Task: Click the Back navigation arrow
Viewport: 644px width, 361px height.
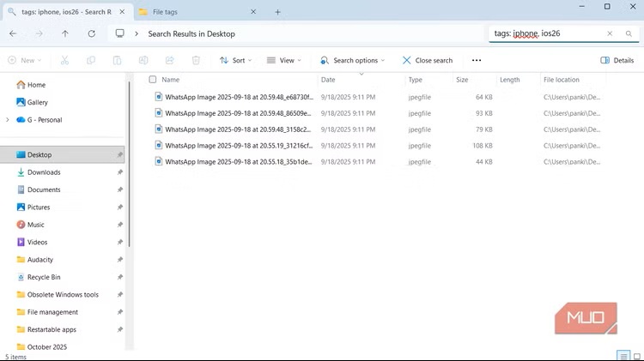Action: pos(13,33)
